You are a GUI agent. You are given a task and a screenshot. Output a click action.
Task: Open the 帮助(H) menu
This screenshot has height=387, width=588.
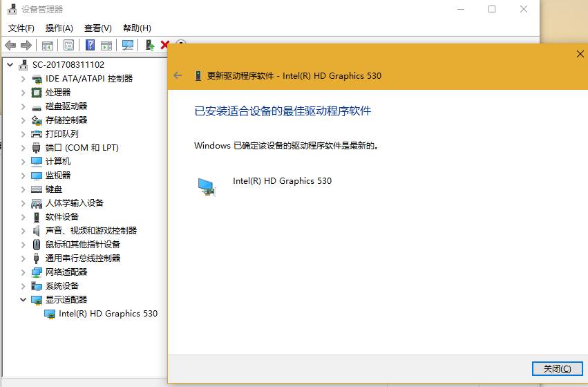pos(137,28)
